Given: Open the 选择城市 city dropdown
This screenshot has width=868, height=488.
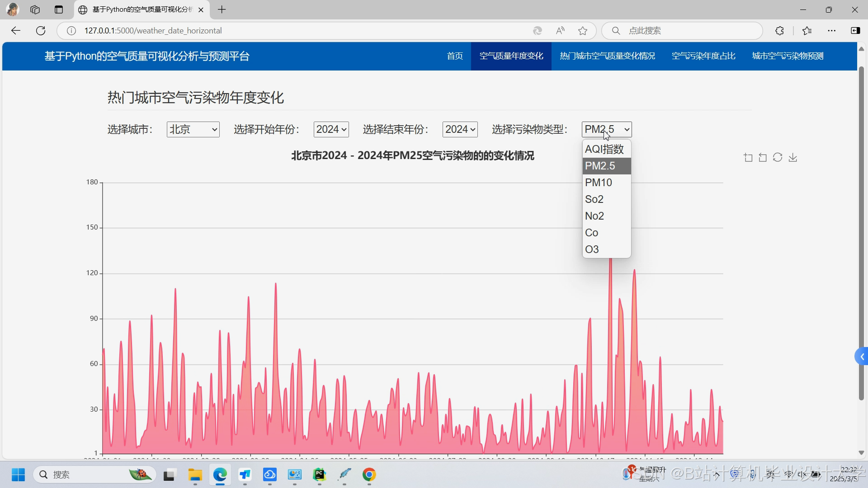Looking at the screenshot, I should 193,129.
